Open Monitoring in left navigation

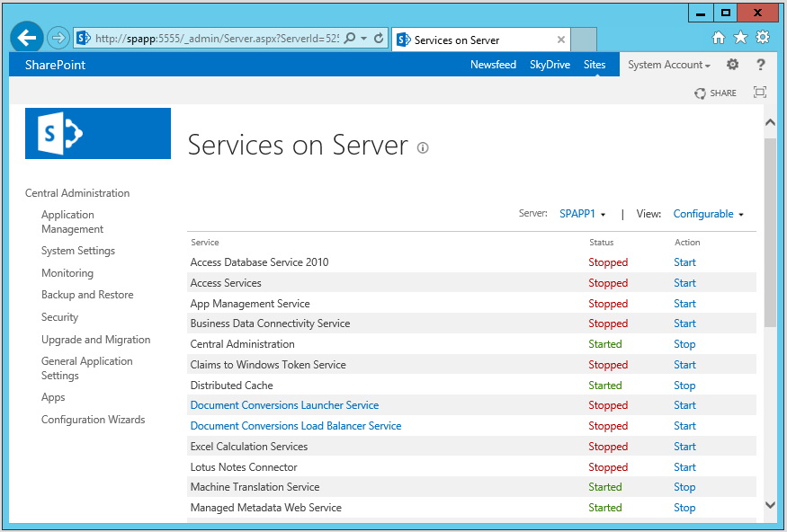click(67, 273)
